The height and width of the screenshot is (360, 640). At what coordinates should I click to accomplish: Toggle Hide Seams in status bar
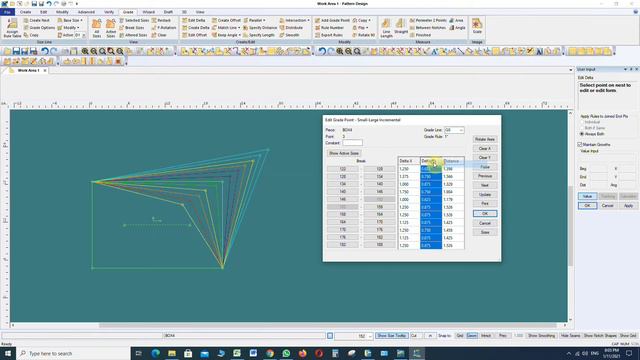point(570,336)
